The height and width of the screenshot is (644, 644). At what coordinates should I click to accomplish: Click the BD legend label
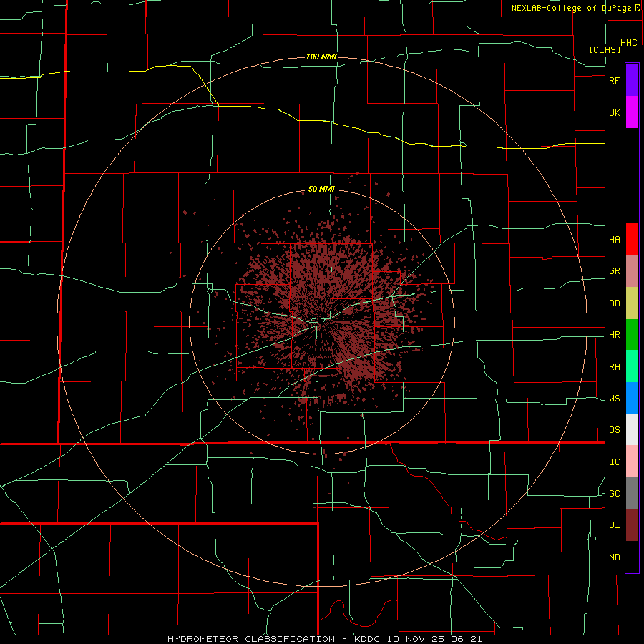click(614, 303)
